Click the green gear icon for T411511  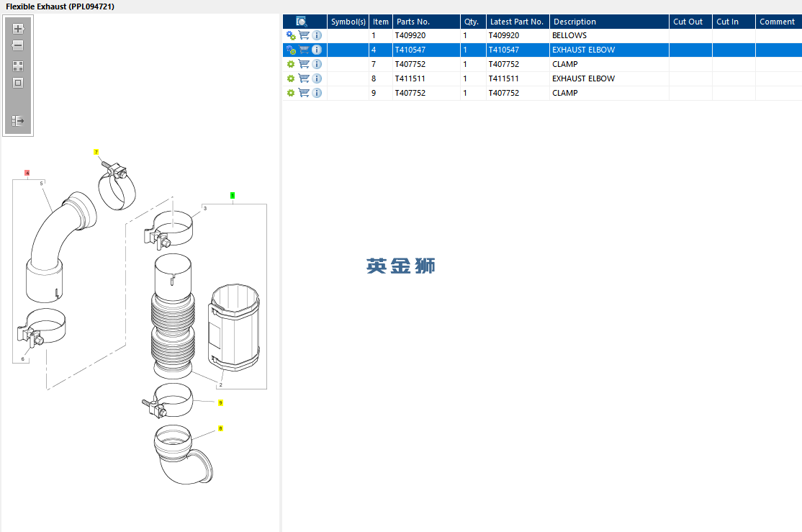pos(291,78)
